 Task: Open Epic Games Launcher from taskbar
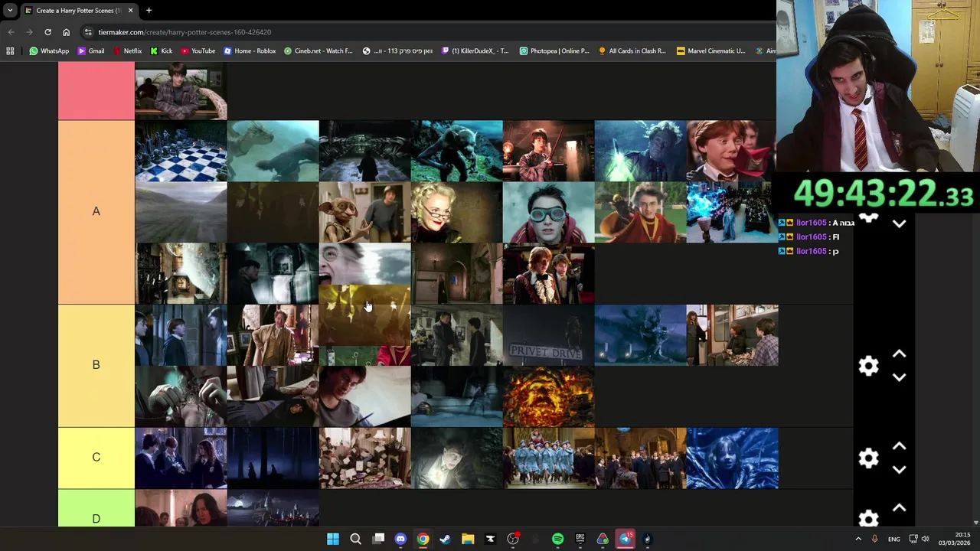[580, 539]
